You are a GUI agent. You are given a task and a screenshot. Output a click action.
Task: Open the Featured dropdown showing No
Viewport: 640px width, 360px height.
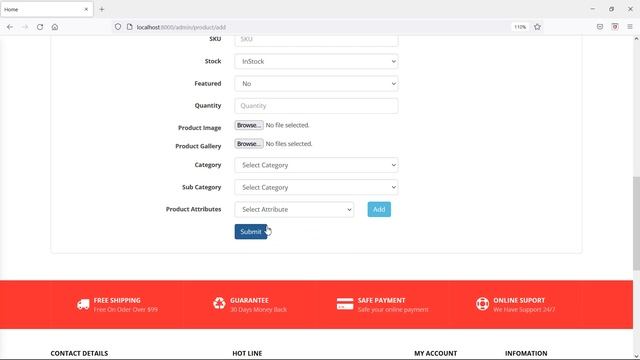[x=316, y=84]
